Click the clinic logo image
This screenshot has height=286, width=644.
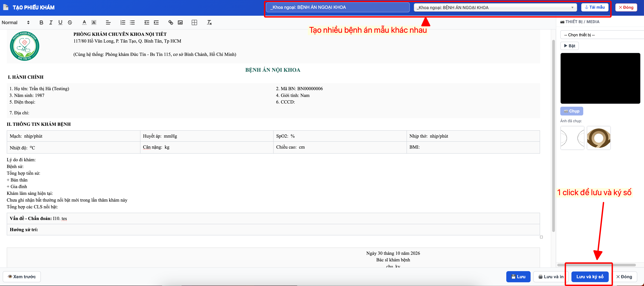tap(24, 46)
